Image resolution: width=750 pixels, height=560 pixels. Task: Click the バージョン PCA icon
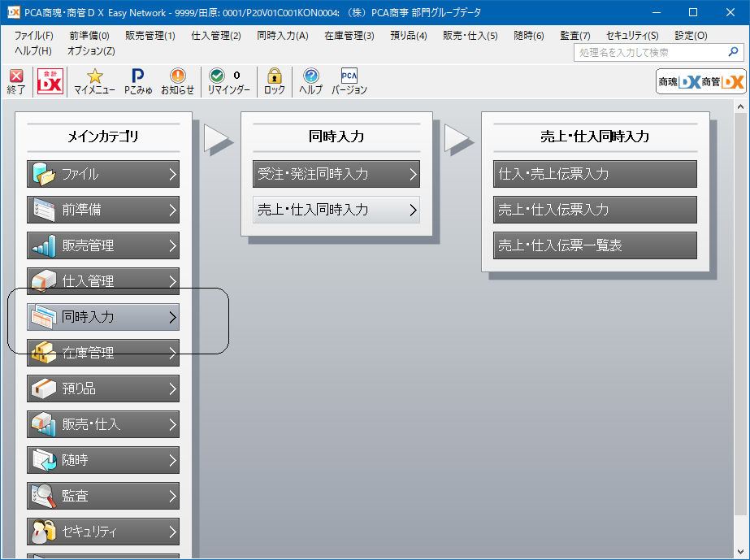349,82
